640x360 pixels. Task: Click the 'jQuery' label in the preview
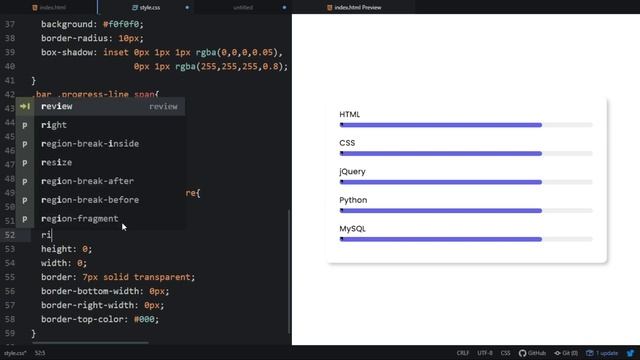coord(352,172)
